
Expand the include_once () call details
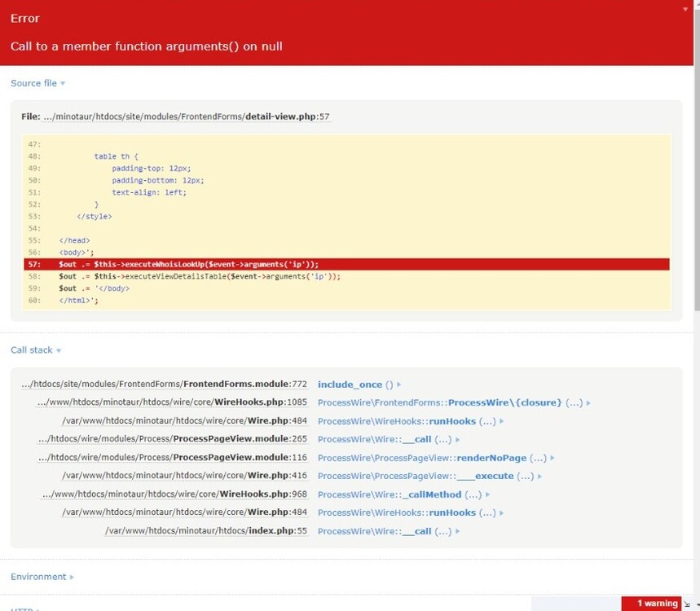(359, 385)
